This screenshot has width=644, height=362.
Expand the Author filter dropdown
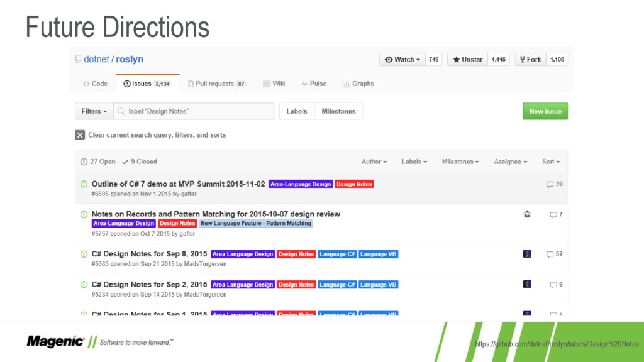pyautogui.click(x=374, y=162)
